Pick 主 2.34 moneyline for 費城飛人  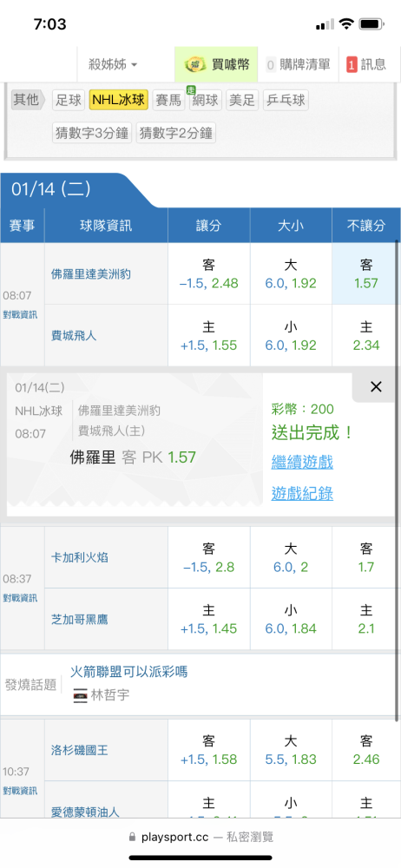pyautogui.click(x=366, y=335)
